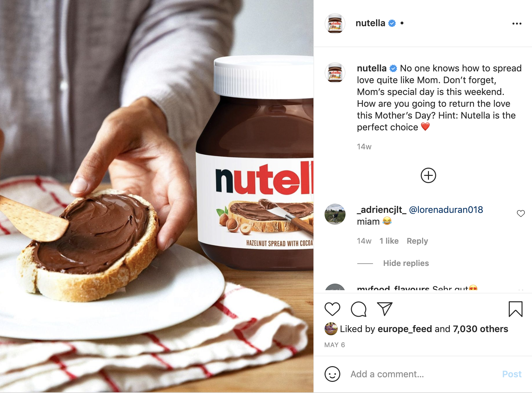Open the comment speech bubble icon
Screen dimensions: 532x393
(x=359, y=309)
